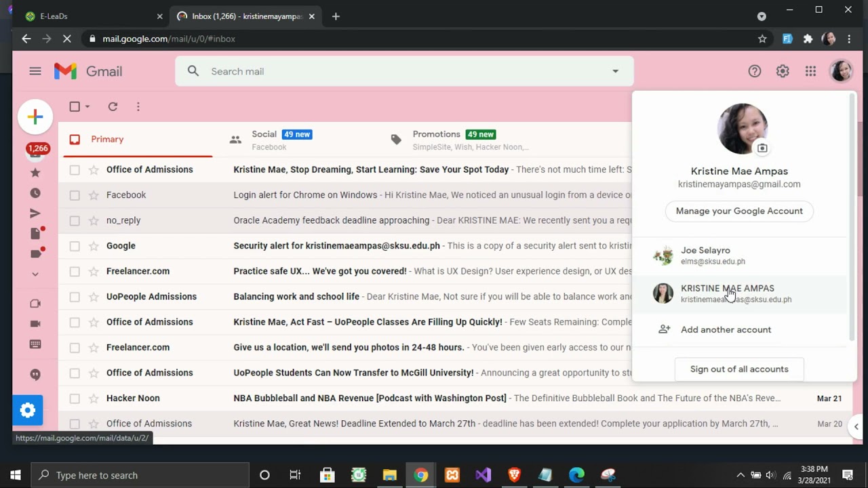Star the Hacker Noon email
This screenshot has width=868, height=488.
coord(94,399)
